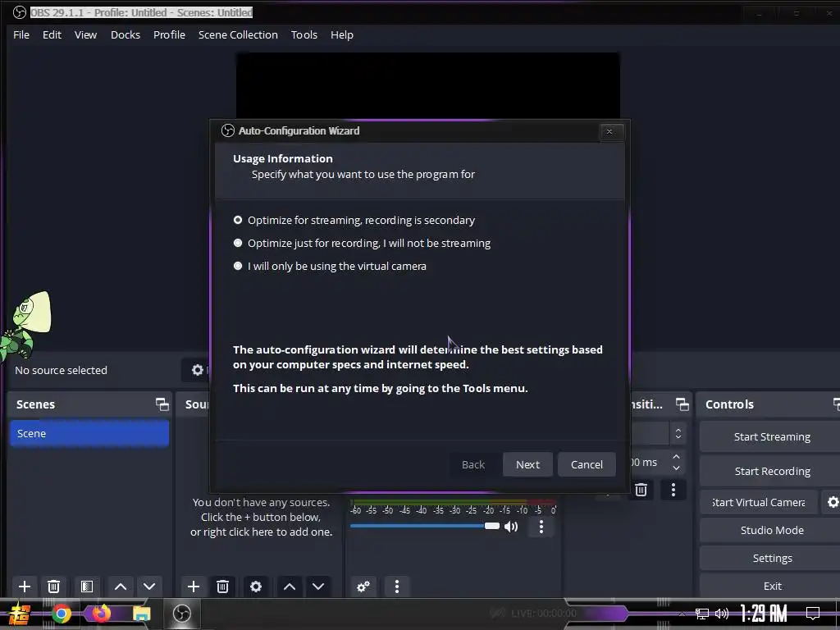Screen dimensions: 840x630
Task: Remove transition with the trash icon
Action: pos(641,489)
